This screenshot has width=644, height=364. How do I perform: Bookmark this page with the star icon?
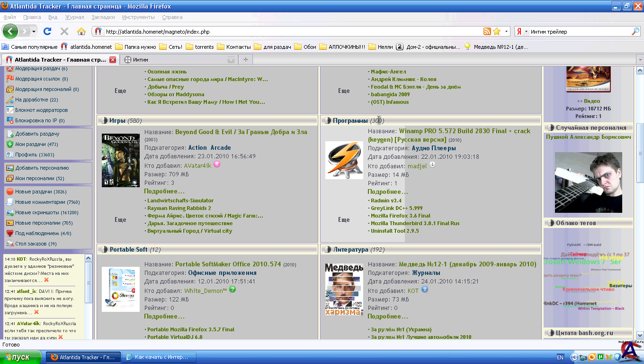497,32
